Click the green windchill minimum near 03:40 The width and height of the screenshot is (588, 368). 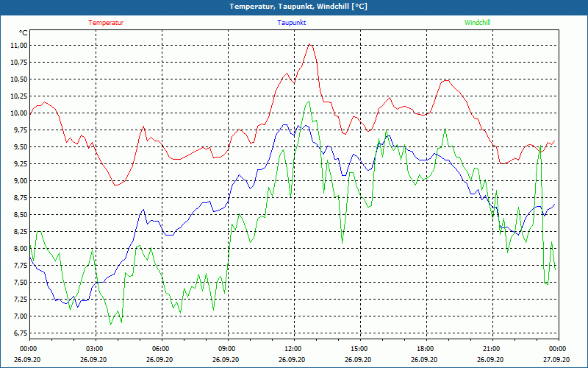click(x=111, y=325)
